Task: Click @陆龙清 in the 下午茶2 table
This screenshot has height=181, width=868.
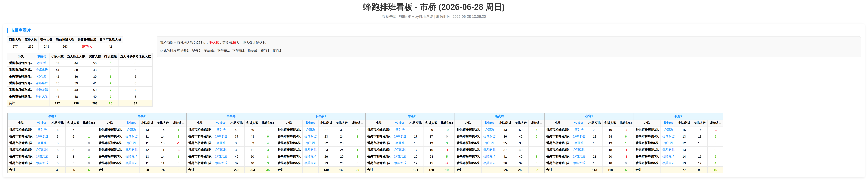Action: (x=400, y=156)
